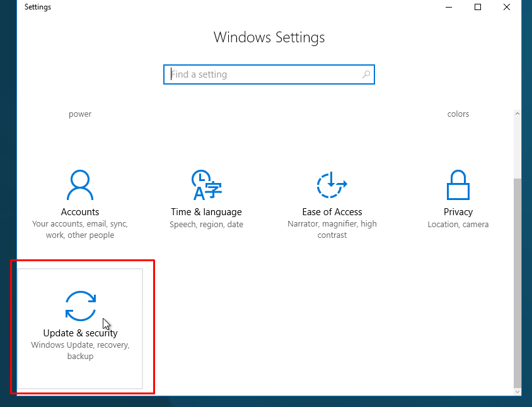Click the Privacy category title

pyautogui.click(x=458, y=212)
